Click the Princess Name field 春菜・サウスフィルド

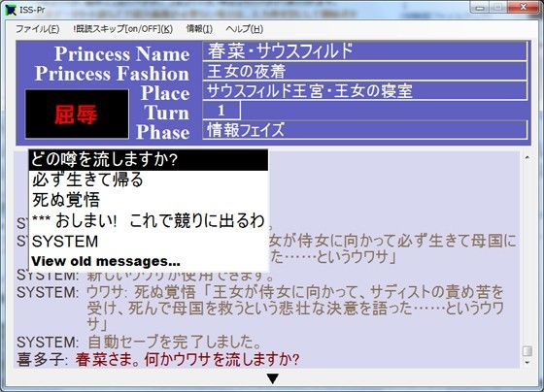click(x=365, y=51)
